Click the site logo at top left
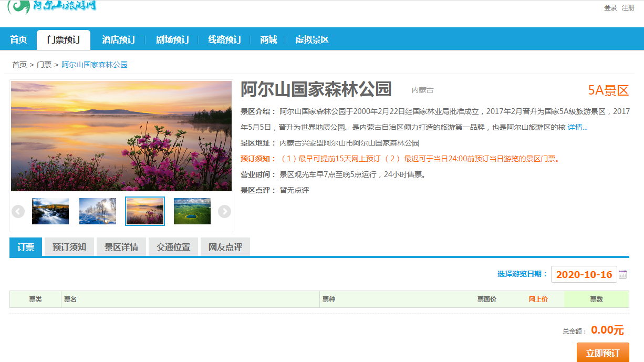This screenshot has width=644, height=362. tap(51, 7)
